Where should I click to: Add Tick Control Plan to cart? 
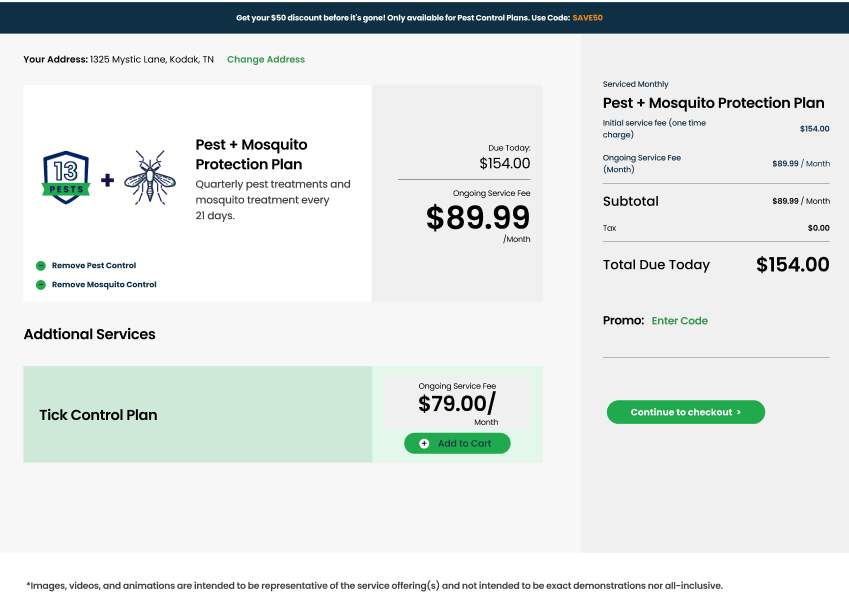(457, 443)
